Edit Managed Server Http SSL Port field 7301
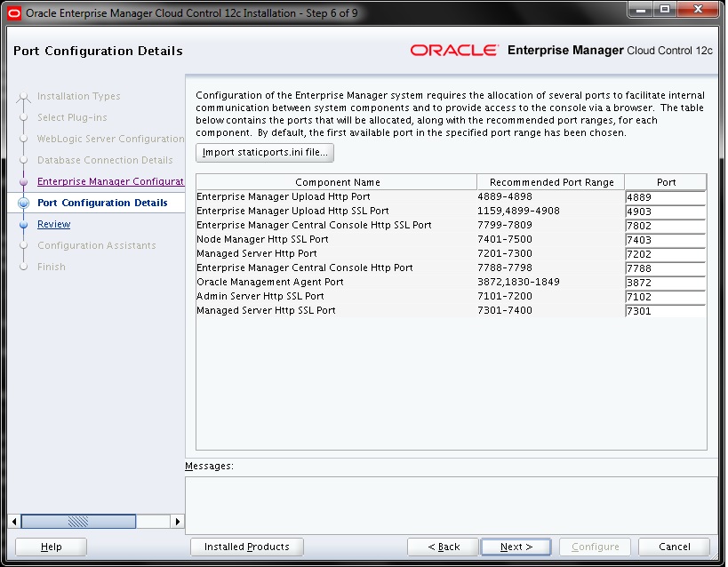The image size is (728, 567). pyautogui.click(x=665, y=311)
